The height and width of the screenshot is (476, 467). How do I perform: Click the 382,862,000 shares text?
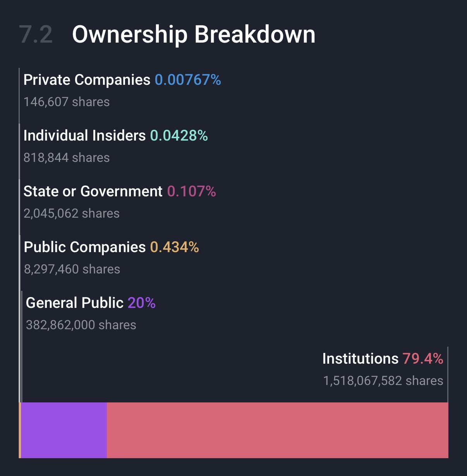(x=81, y=325)
